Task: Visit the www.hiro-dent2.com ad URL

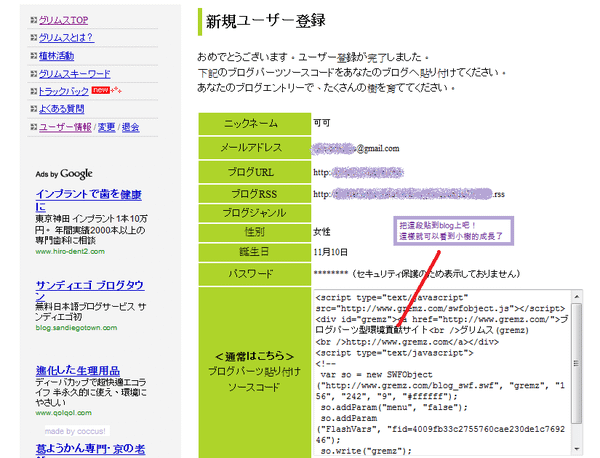Action: [70, 251]
